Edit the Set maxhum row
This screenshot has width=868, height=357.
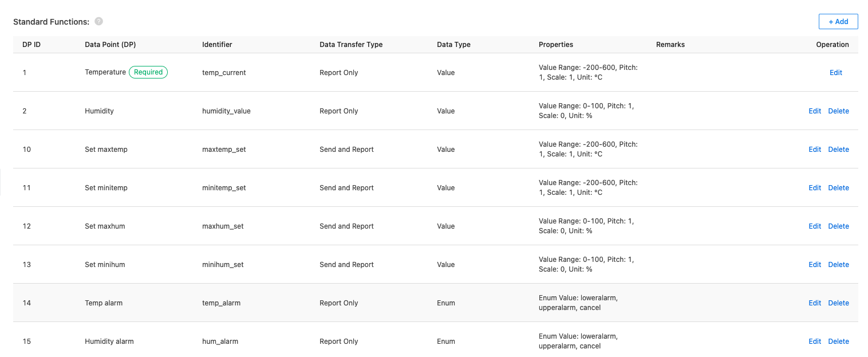pos(815,226)
